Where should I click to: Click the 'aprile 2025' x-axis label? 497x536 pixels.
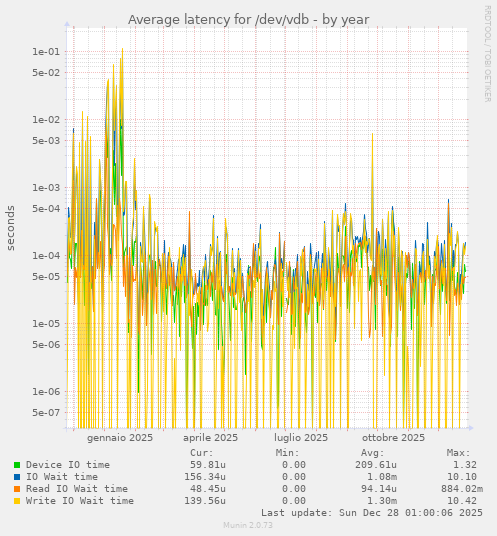point(211,438)
